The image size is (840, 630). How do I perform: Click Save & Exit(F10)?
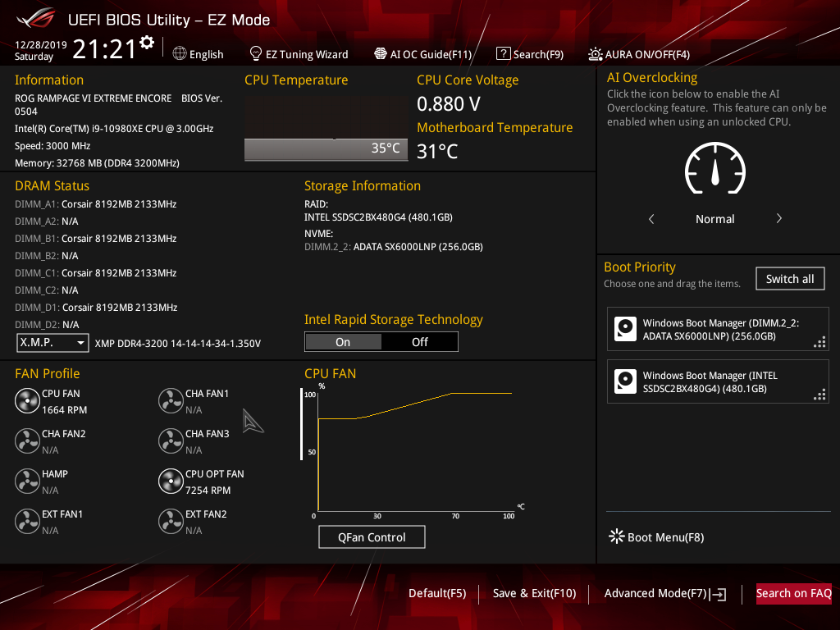pos(535,593)
